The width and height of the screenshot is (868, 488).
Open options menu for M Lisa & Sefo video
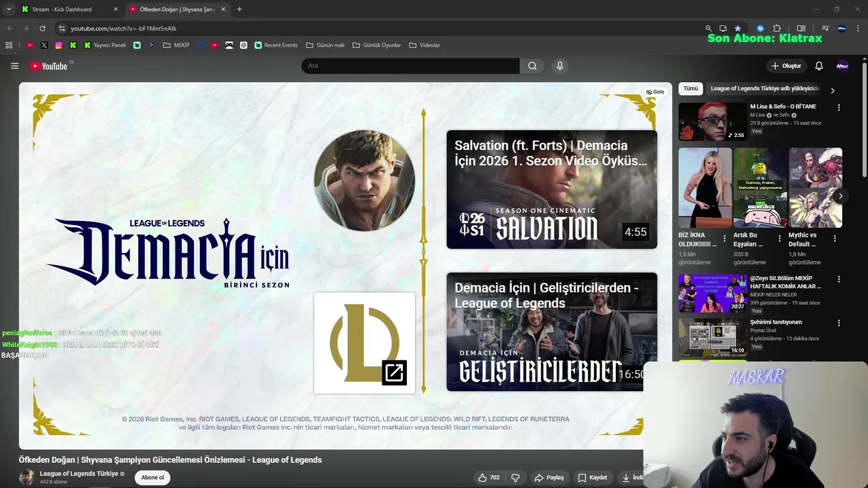coord(839,107)
